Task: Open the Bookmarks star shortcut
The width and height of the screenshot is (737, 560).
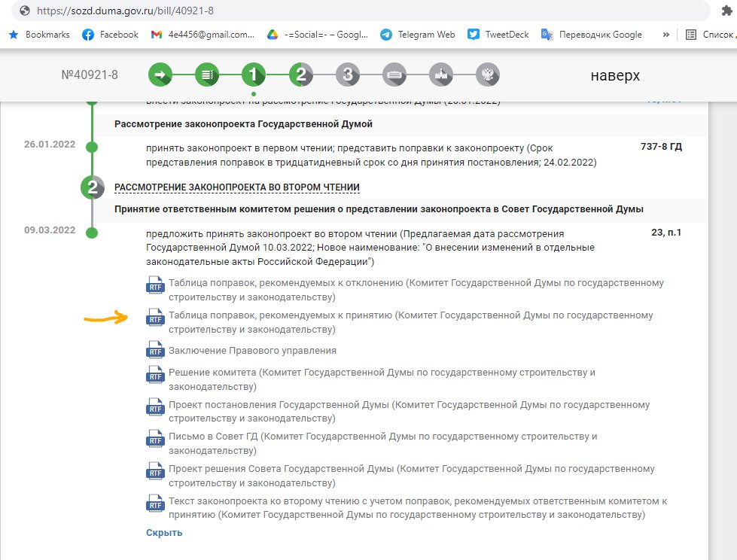Action: click(39, 35)
